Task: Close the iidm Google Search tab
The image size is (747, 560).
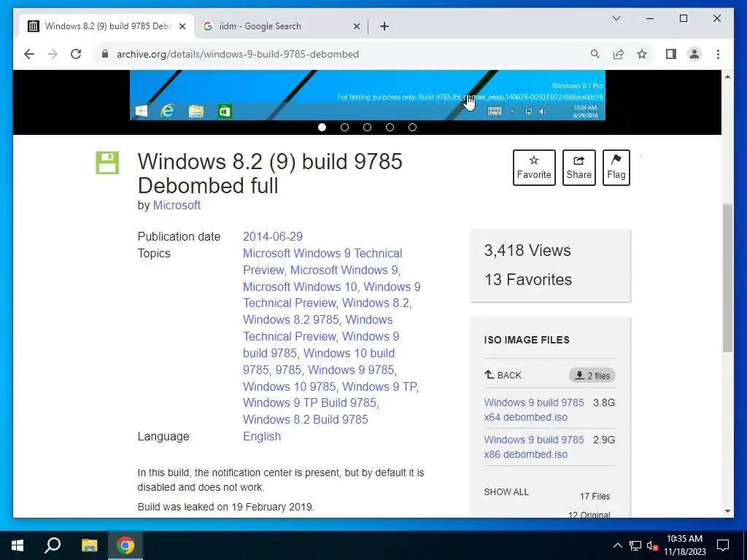Action: 356,27
